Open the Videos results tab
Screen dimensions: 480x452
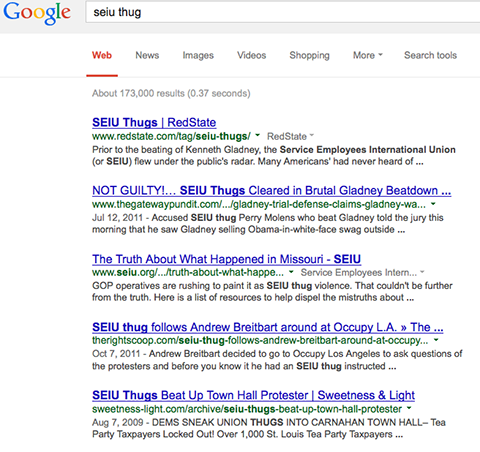(251, 55)
